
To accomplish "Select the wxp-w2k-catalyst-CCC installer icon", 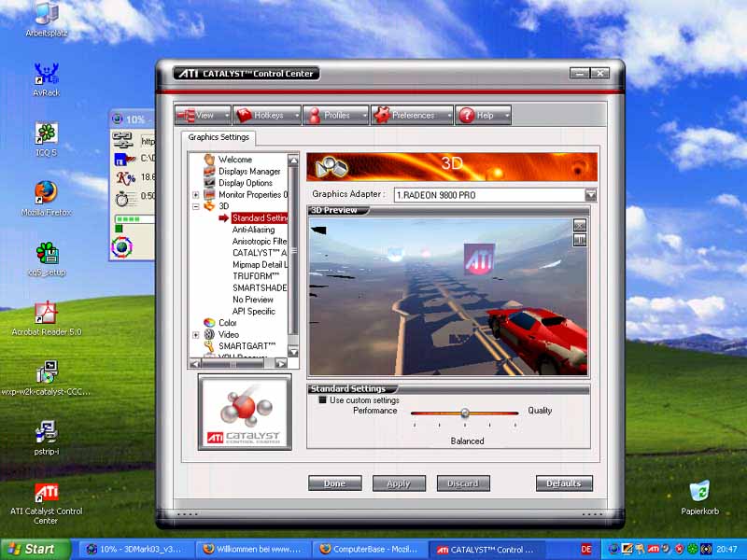I will click(x=46, y=378).
